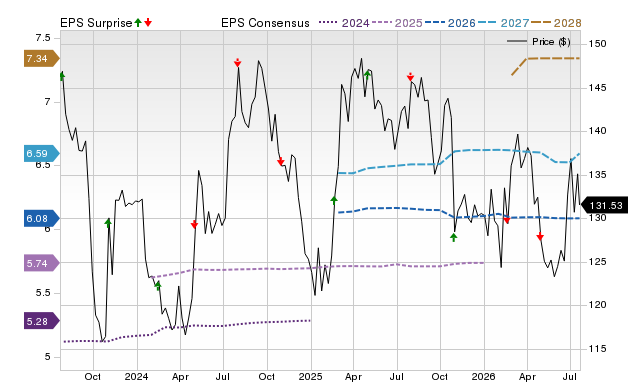This screenshot has width=640, height=382.
Task: Click green surprise arrow near November 2025
Action: click(x=453, y=237)
